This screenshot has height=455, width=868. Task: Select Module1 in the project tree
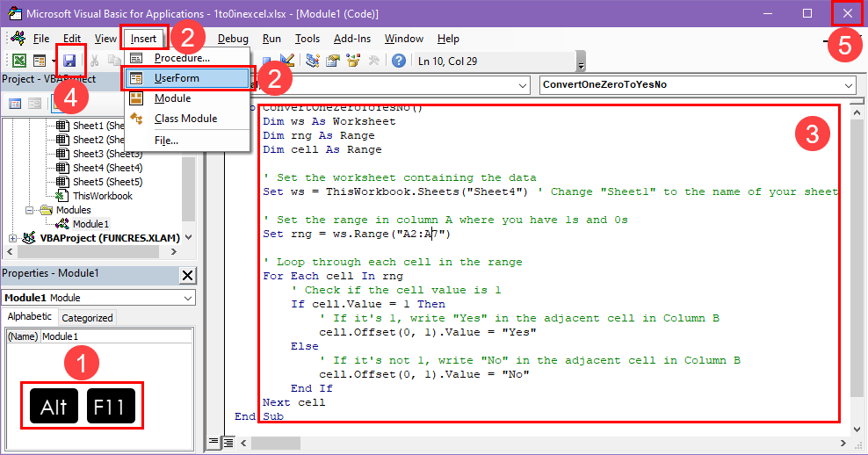(x=90, y=224)
